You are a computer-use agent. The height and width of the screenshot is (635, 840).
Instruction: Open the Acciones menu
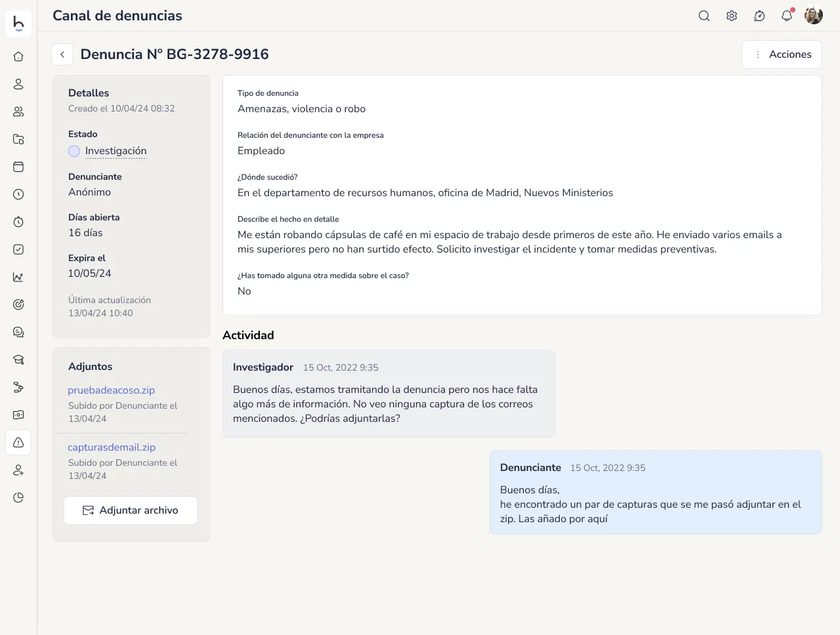pos(782,54)
